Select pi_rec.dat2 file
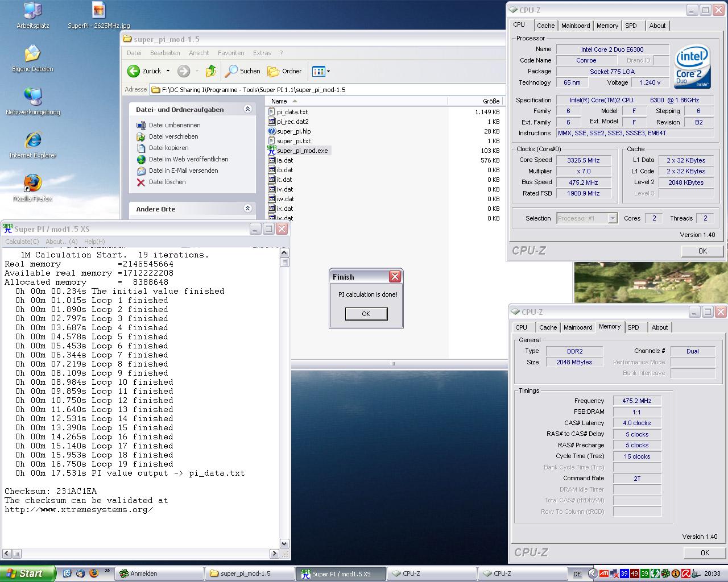This screenshot has height=582, width=728. (293, 122)
